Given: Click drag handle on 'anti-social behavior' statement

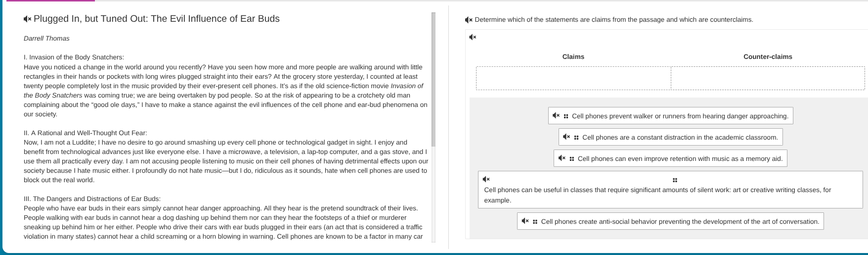Looking at the screenshot, I should [x=535, y=222].
